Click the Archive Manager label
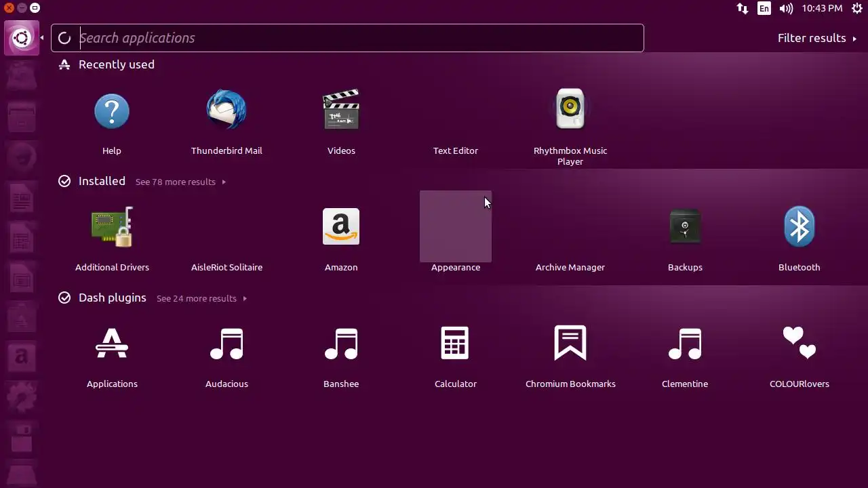 click(570, 267)
